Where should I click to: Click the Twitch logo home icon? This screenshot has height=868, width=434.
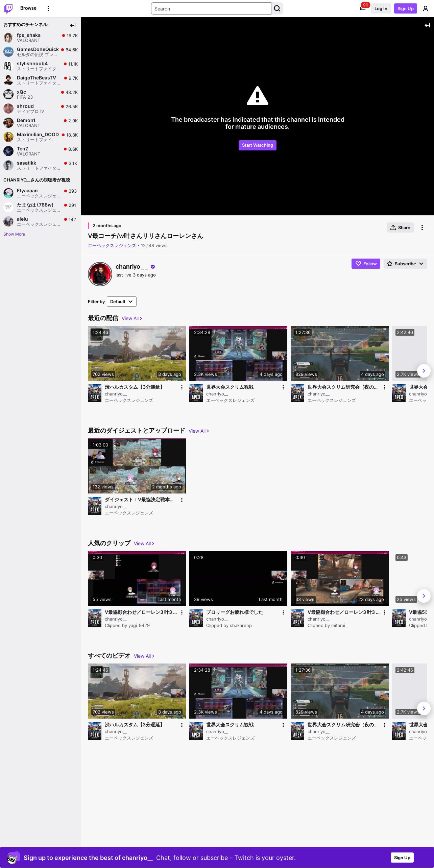click(8, 8)
